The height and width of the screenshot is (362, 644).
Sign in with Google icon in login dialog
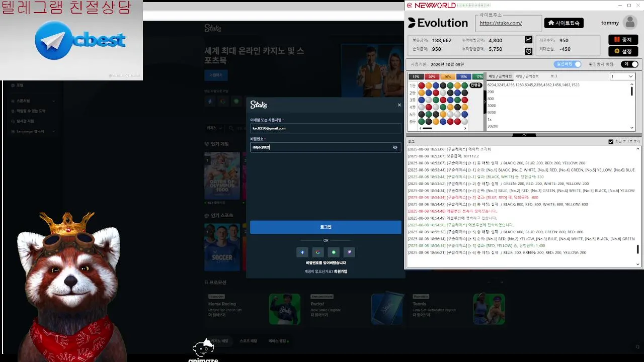(x=317, y=252)
